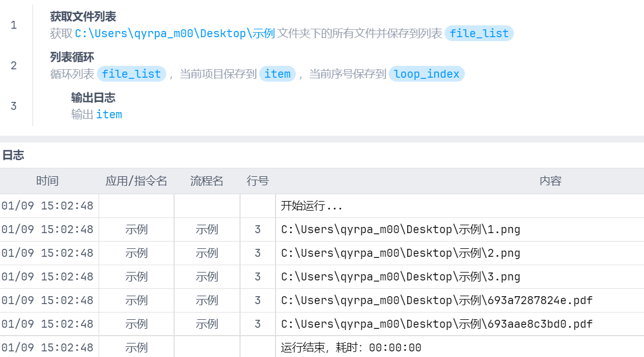Select the log entry for 693a7287824e.pdf
This screenshot has width=644, height=357.
[x=437, y=301]
